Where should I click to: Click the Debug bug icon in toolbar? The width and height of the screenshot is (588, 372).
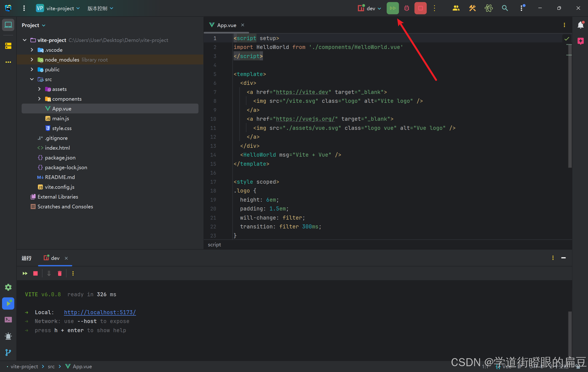(406, 8)
